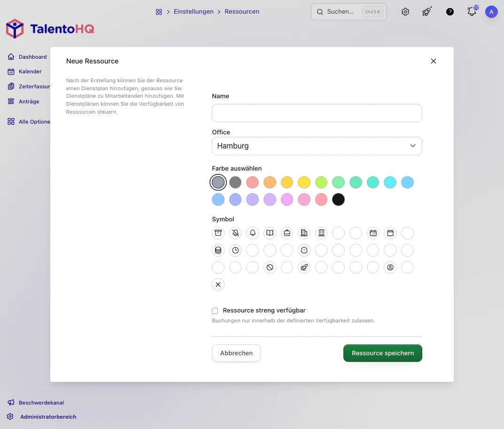This screenshot has height=429, width=504.
Task: Choose the bright yellow color swatch
Action: [304, 182]
